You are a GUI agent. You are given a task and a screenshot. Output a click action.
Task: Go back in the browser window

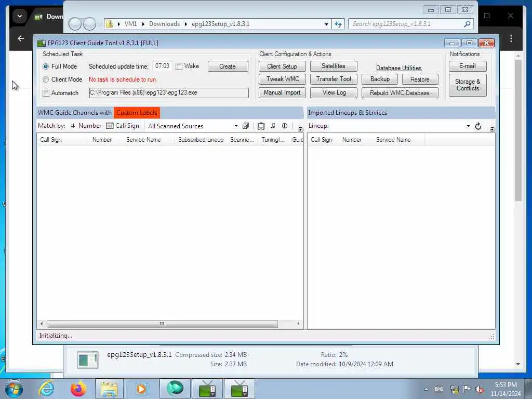(21, 38)
